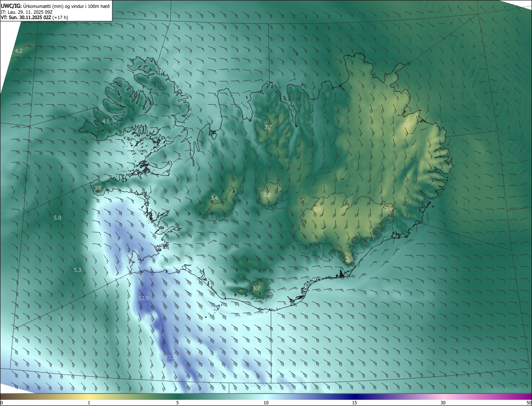Click the title 'Úrkomumætti (mm) og vindur í 100m hæð'
The height and width of the screenshot is (406, 532).
pyautogui.click(x=66, y=5)
